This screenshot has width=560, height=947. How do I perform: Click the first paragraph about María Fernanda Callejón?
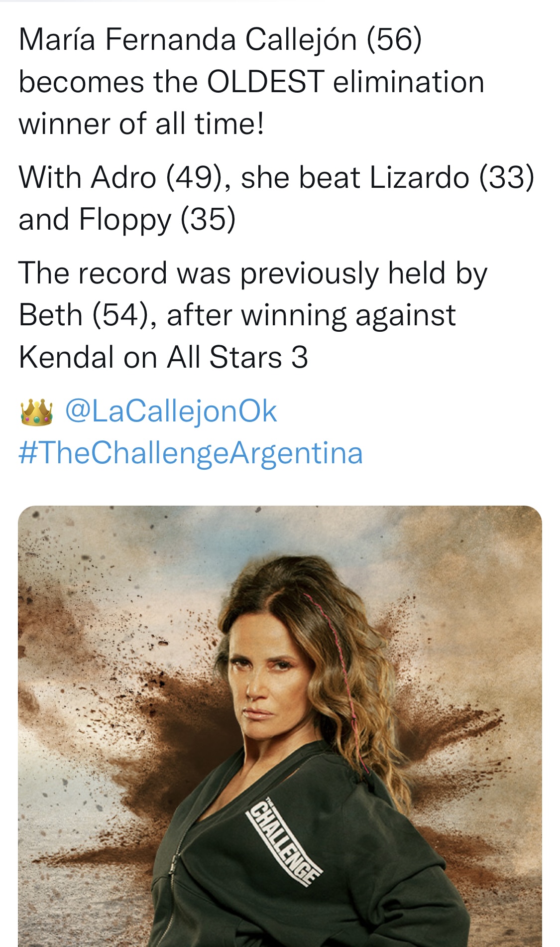tap(251, 82)
